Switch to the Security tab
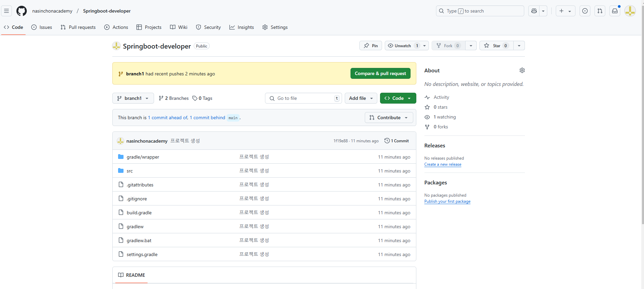The height and width of the screenshot is (289, 644). [x=208, y=27]
